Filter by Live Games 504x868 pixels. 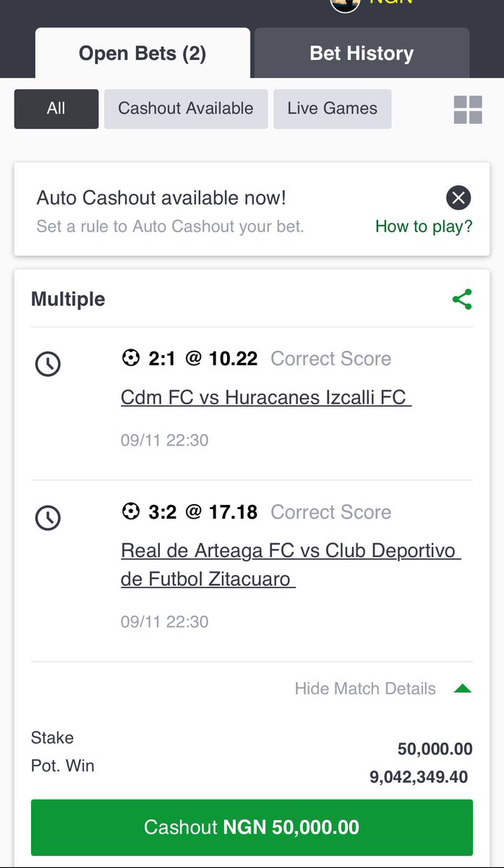pyautogui.click(x=332, y=109)
